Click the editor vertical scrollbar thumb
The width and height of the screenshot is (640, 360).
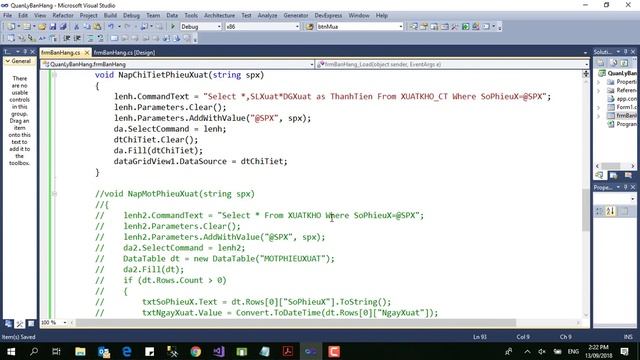click(586, 210)
